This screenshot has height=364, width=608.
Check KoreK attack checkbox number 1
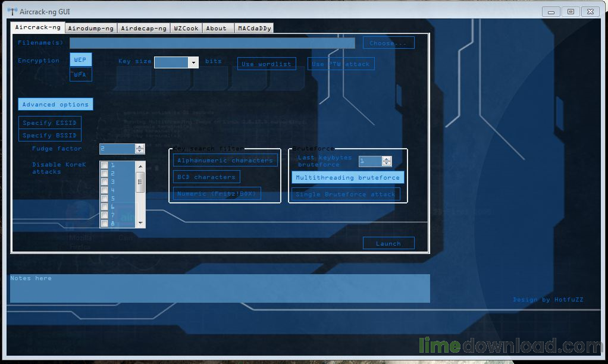tap(104, 165)
